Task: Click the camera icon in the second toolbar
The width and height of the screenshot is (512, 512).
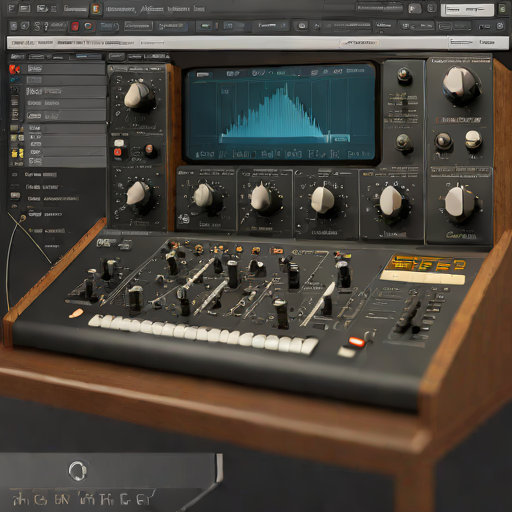Action: pos(302,26)
